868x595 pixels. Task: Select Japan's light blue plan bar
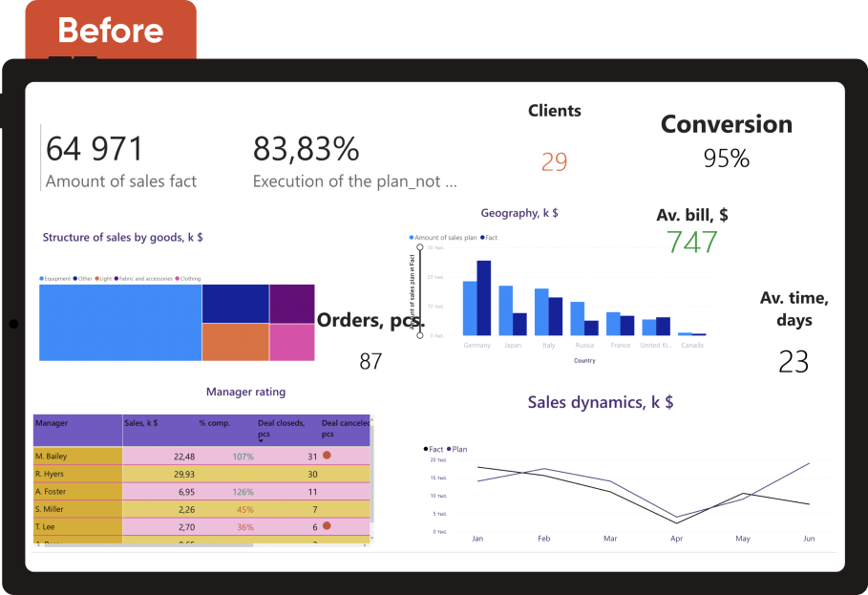(x=506, y=310)
